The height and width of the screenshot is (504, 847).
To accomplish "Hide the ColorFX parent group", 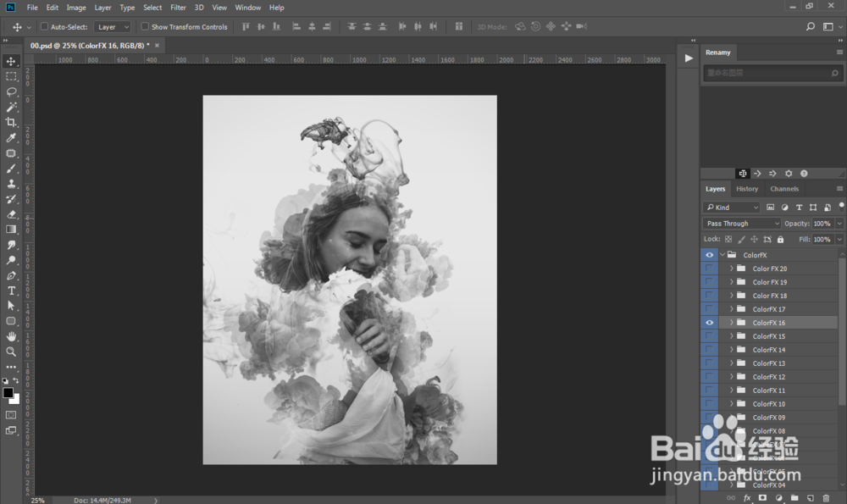I will (709, 255).
